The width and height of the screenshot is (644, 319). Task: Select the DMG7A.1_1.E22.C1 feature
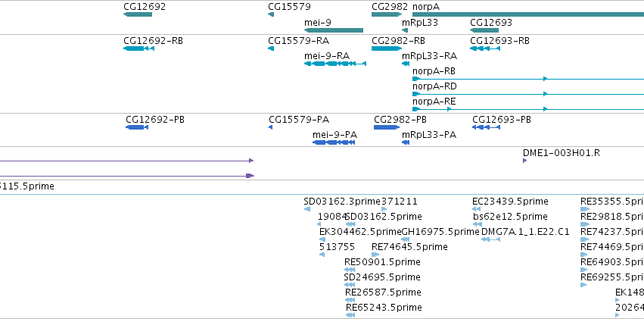(x=490, y=239)
